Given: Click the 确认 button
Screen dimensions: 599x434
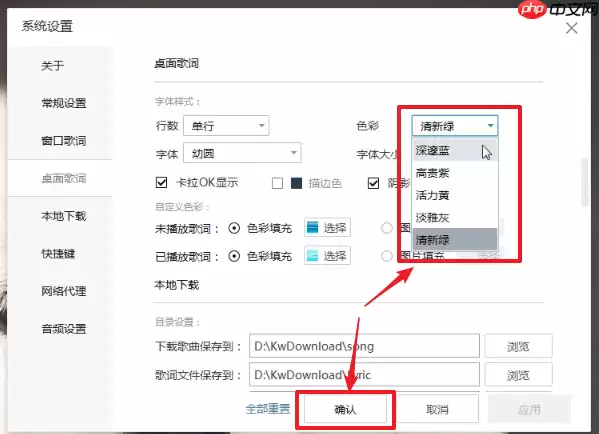Looking at the screenshot, I should click(x=345, y=409).
